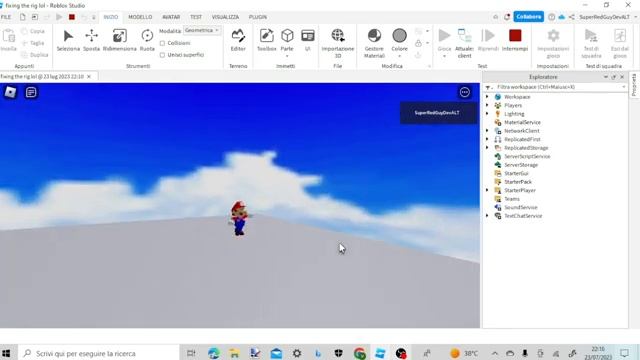Screen dimensions: 640x360
Task: Expand the ReplicatedFirst node
Action: tap(487, 139)
